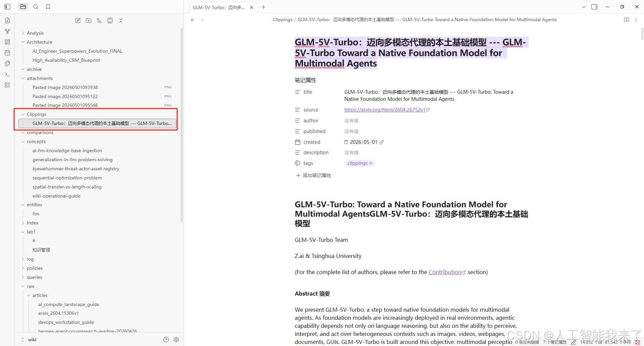644x346 pixels.
Task: Collapse the concepts folder
Action: point(23,141)
